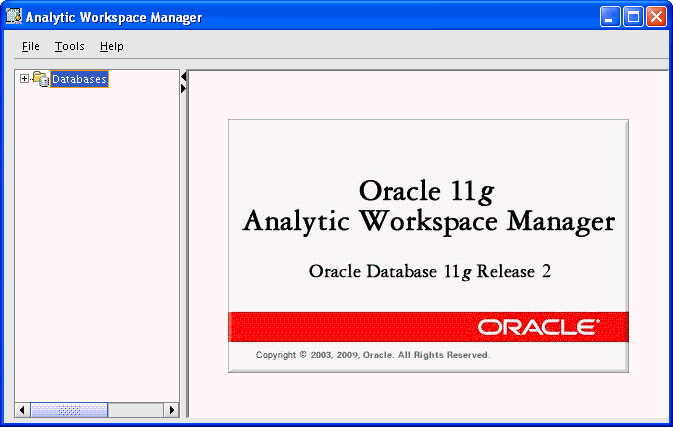Expand navigation pane with right splitter arrow

tap(184, 88)
